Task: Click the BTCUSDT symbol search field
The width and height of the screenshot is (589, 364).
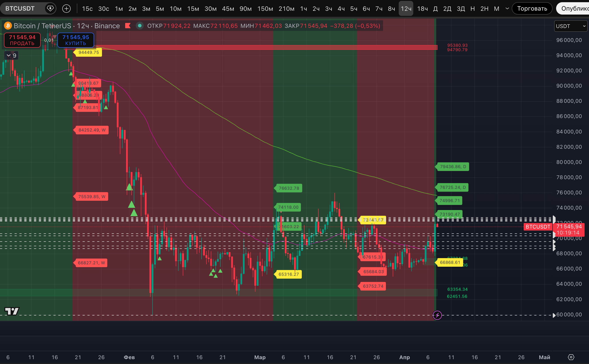Action: coord(20,9)
